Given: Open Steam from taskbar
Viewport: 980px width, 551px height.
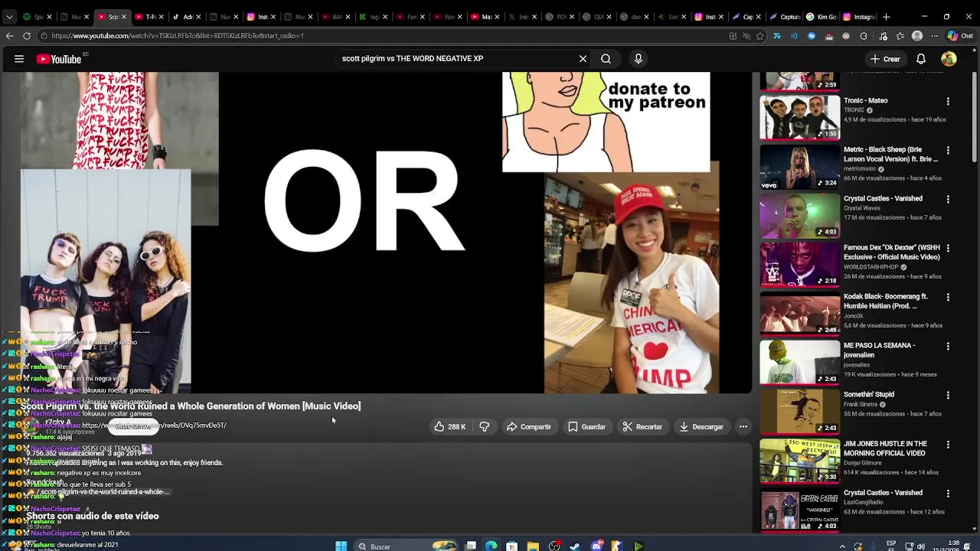Looking at the screenshot, I should coord(575,546).
